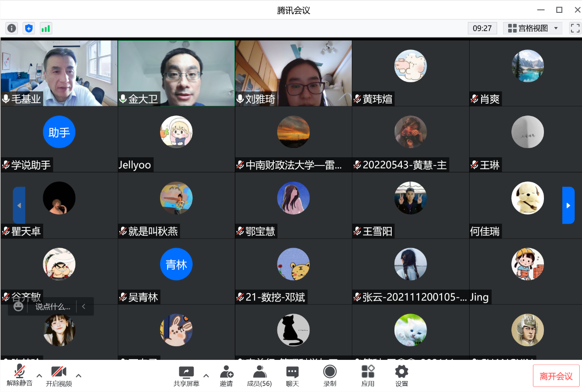
Task: Click the 09:27 meeting timer
Action: (482, 28)
